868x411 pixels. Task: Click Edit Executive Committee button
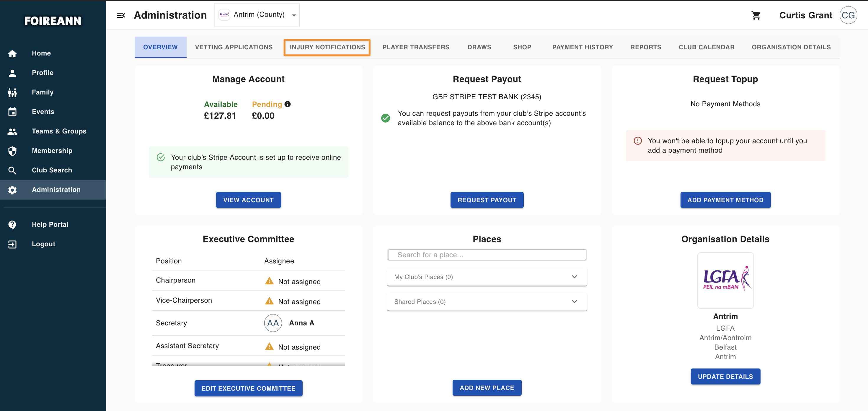pyautogui.click(x=248, y=389)
